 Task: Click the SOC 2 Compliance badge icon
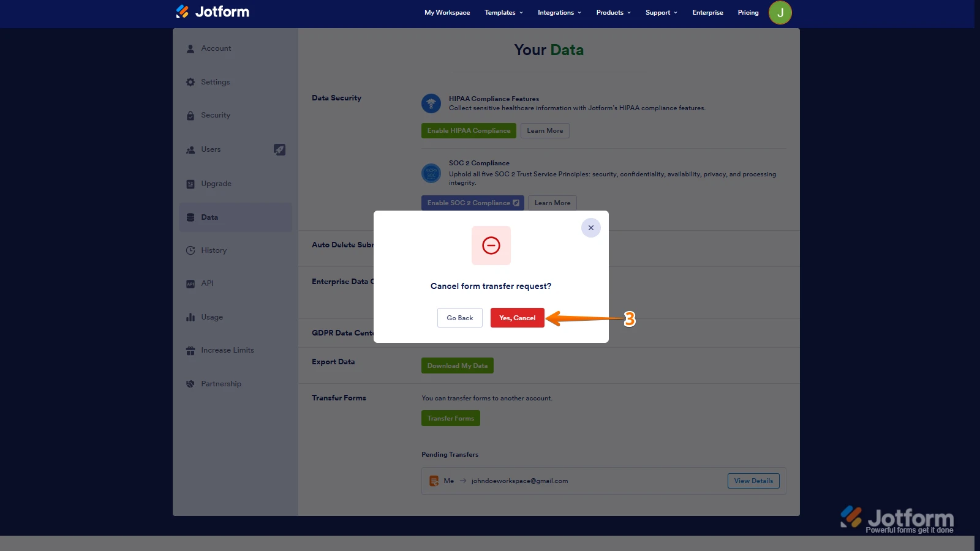[431, 173]
